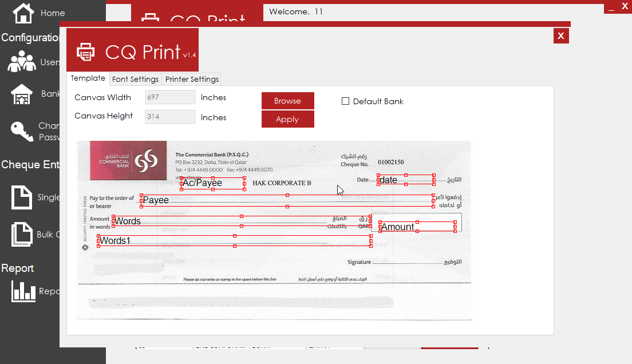Focus the Canvas Width input field
632x364 pixels.
[x=170, y=97]
